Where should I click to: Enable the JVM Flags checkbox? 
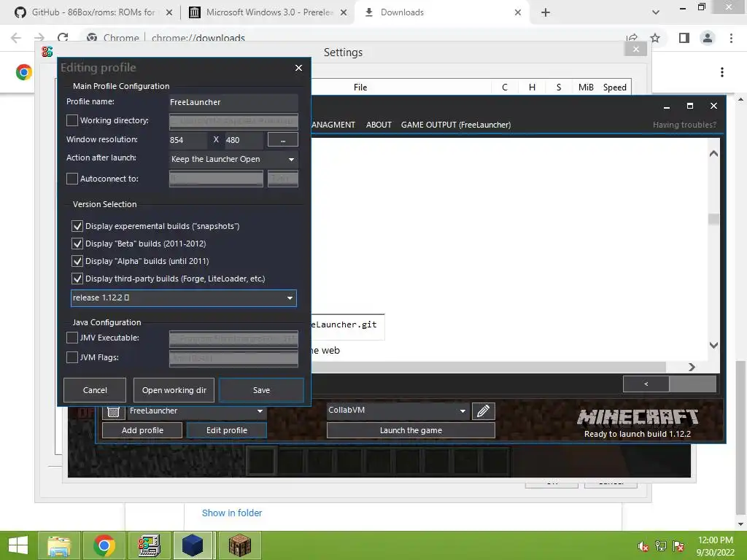72,357
